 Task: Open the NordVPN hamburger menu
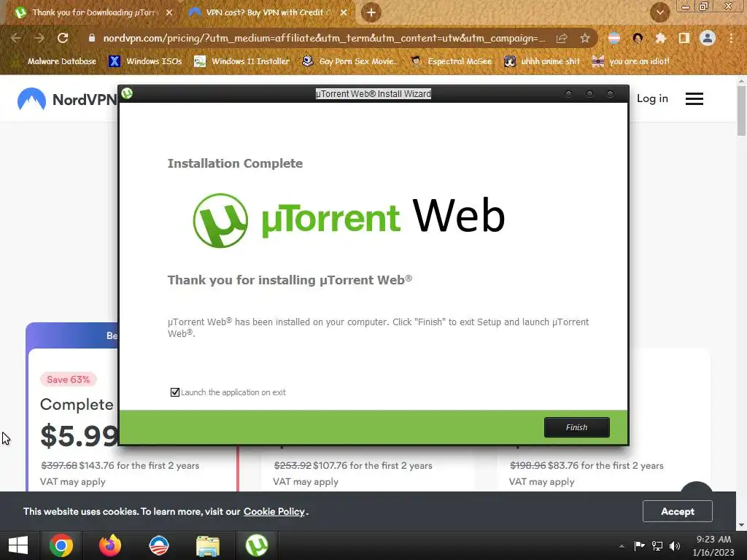(x=694, y=98)
